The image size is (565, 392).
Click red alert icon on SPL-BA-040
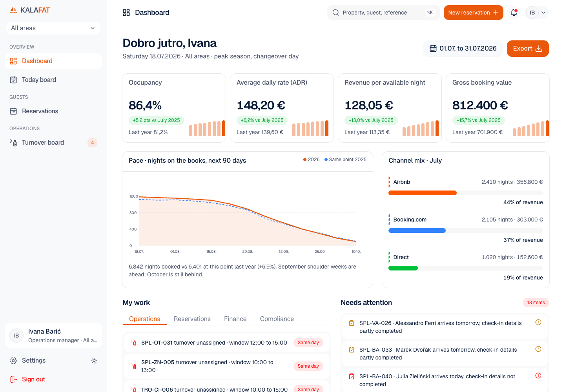(538, 376)
